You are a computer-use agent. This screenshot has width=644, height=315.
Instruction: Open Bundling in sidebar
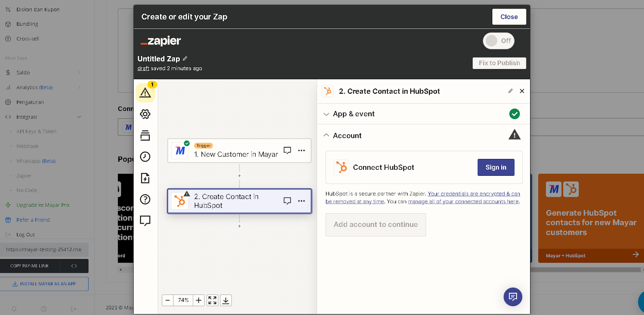point(27,24)
